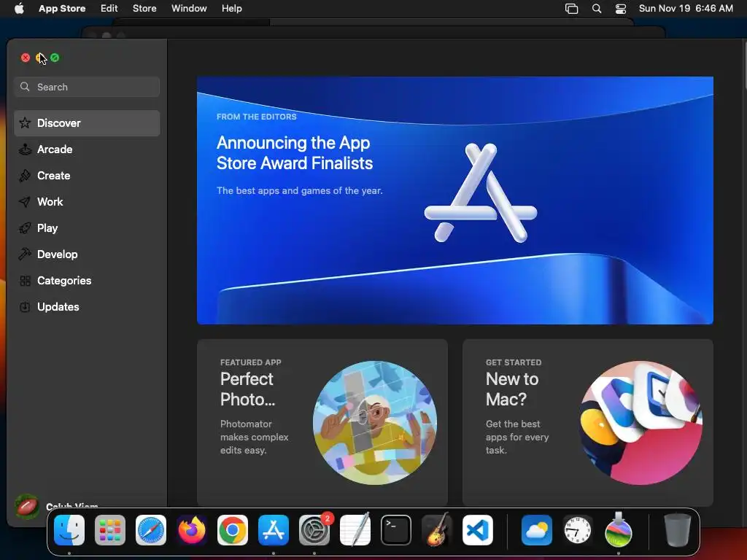
Task: Open the Apple menu
Action: click(19, 8)
